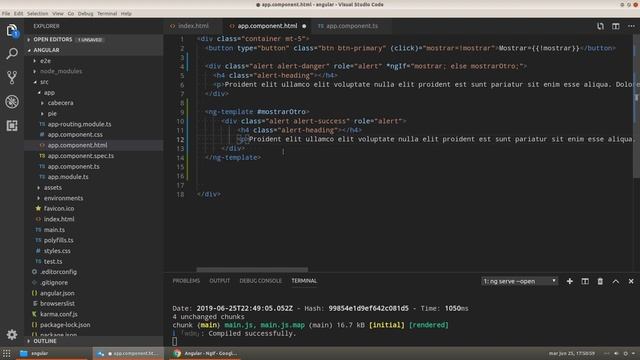This screenshot has width=640, height=360.
Task: Expand the cabecera folder
Action: pos(60,103)
